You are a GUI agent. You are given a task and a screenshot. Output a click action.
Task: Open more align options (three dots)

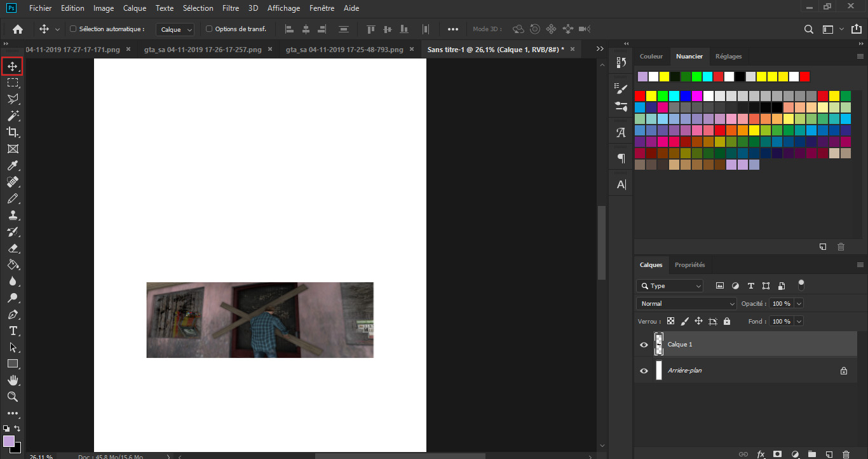pos(453,29)
